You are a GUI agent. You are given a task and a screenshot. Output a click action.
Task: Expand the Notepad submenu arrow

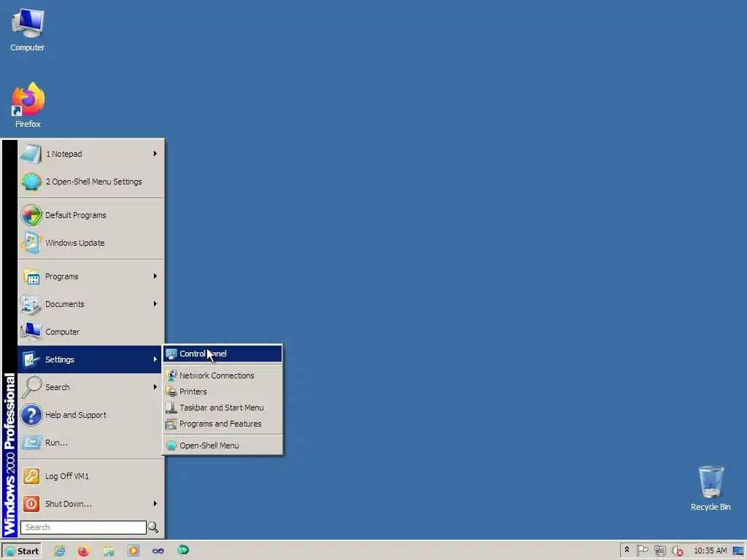coord(155,153)
